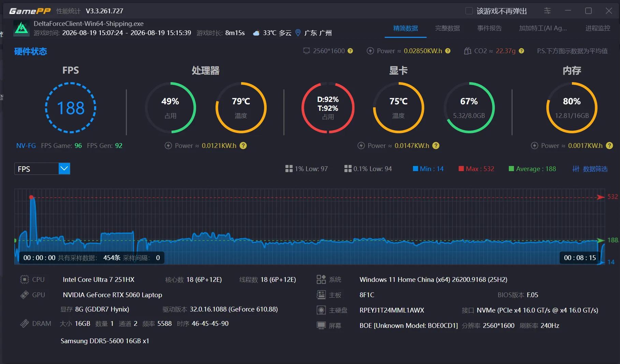620x364 pixels.
Task: Click the location pin beside 广东 广州
Action: click(298, 33)
